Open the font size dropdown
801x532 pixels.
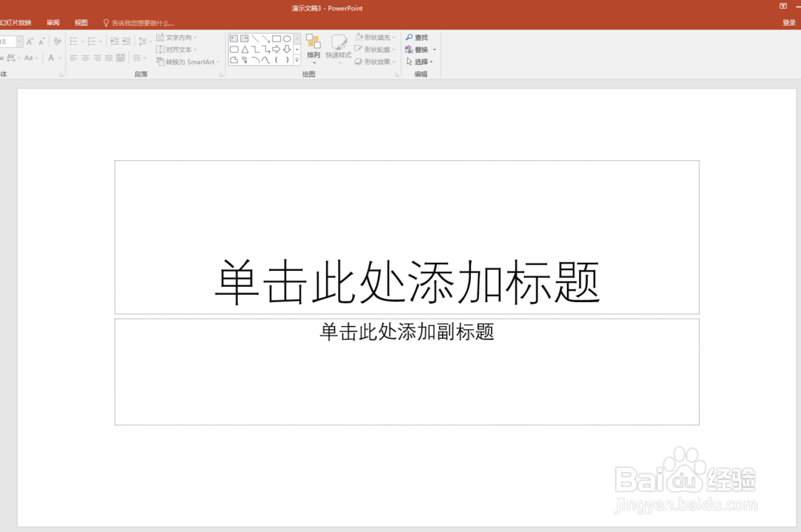pos(19,42)
